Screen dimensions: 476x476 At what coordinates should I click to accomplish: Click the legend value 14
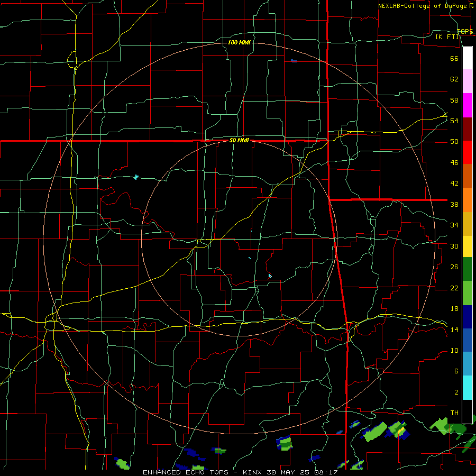coord(454,329)
